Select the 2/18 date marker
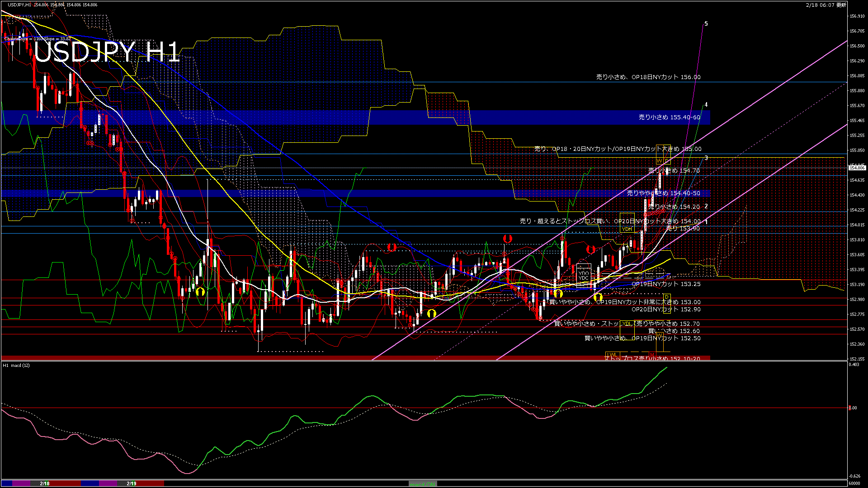 (x=44, y=483)
